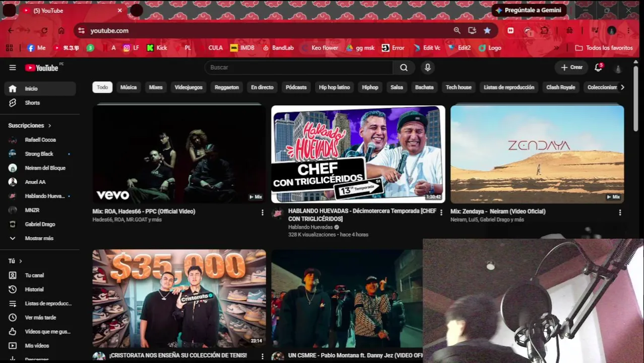Select the Música filter chip
The width and height of the screenshot is (644, 363).
(x=128, y=87)
